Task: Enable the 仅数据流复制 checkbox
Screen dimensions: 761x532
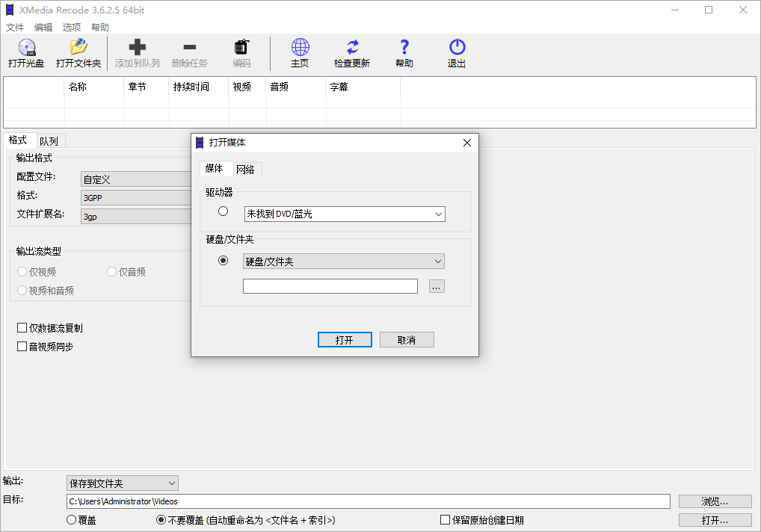Action: click(22, 327)
